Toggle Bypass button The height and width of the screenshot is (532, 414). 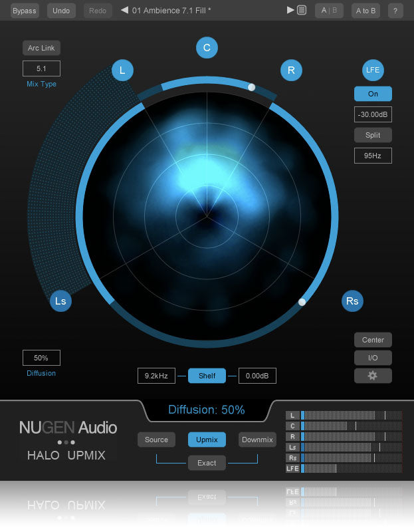pos(25,11)
